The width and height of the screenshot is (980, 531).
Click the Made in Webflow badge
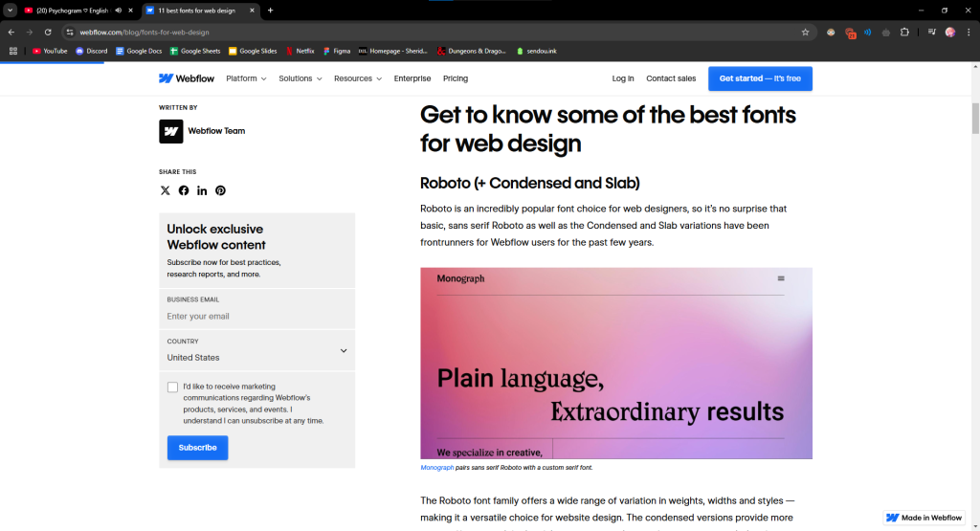tap(924, 518)
